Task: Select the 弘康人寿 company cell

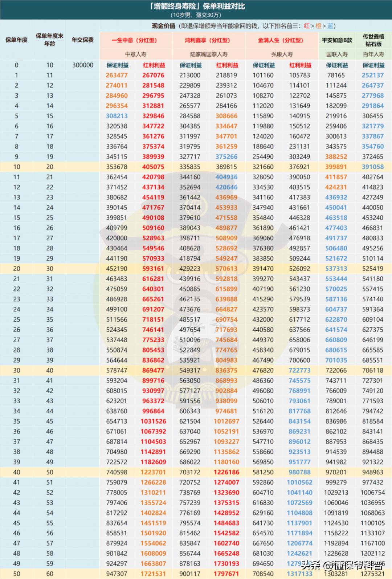Action: pos(282,54)
